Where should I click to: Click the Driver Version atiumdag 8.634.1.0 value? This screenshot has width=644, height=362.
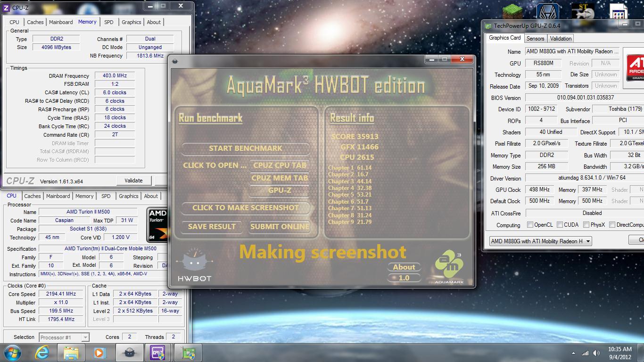[585, 178]
